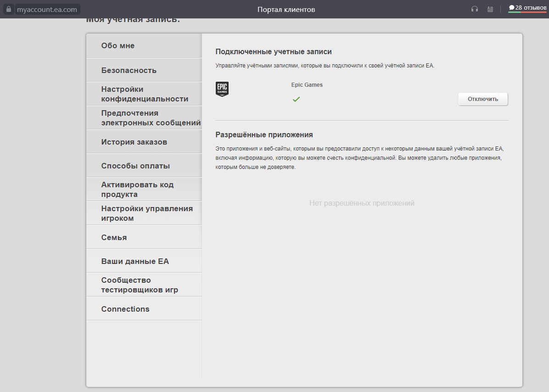
Task: Open the reader mode icon in the top bar
Action: point(490,10)
